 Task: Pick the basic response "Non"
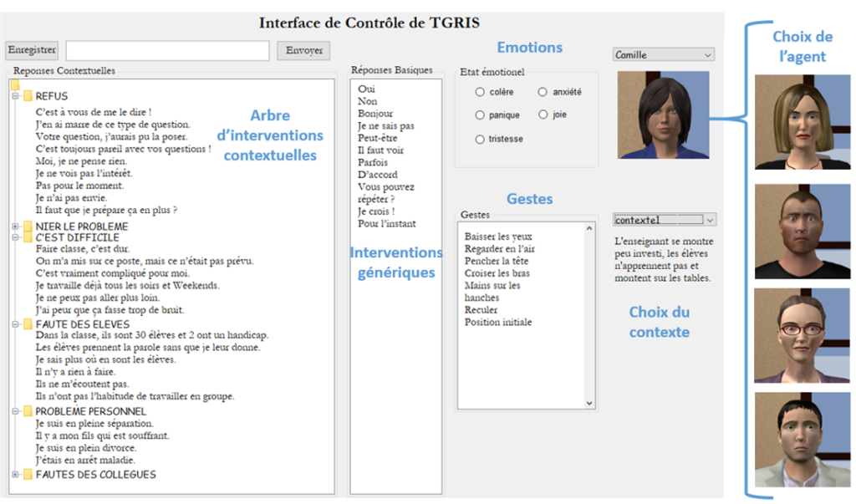(x=368, y=102)
